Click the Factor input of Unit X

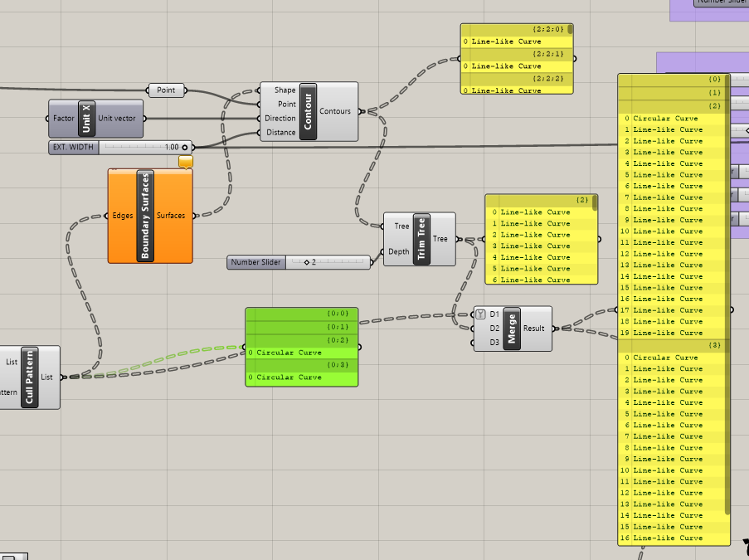click(x=64, y=119)
